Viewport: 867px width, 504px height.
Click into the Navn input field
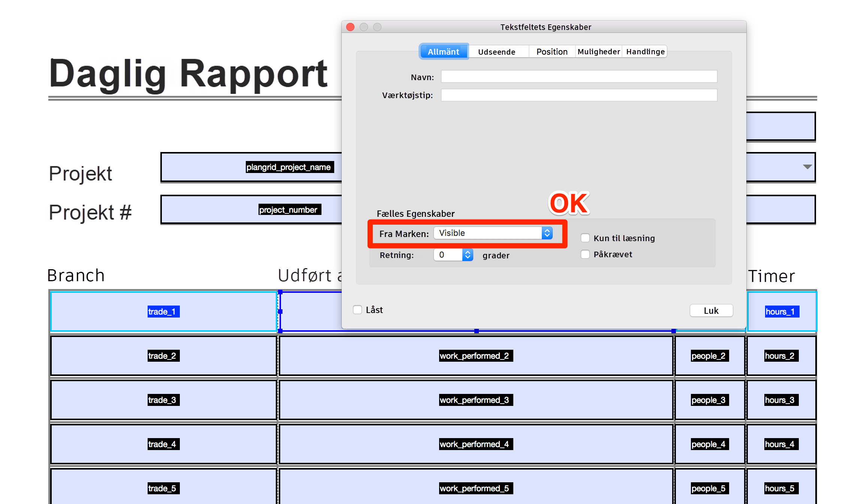[x=578, y=77]
